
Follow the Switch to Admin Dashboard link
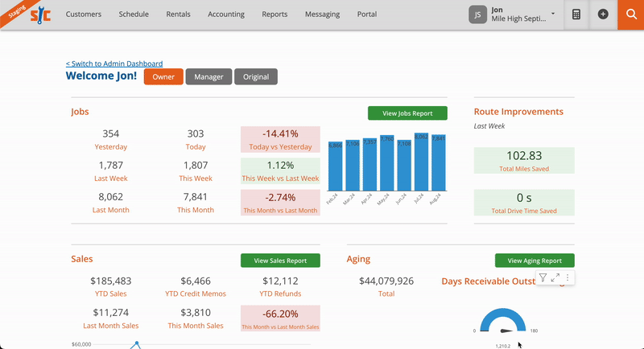[x=114, y=64]
